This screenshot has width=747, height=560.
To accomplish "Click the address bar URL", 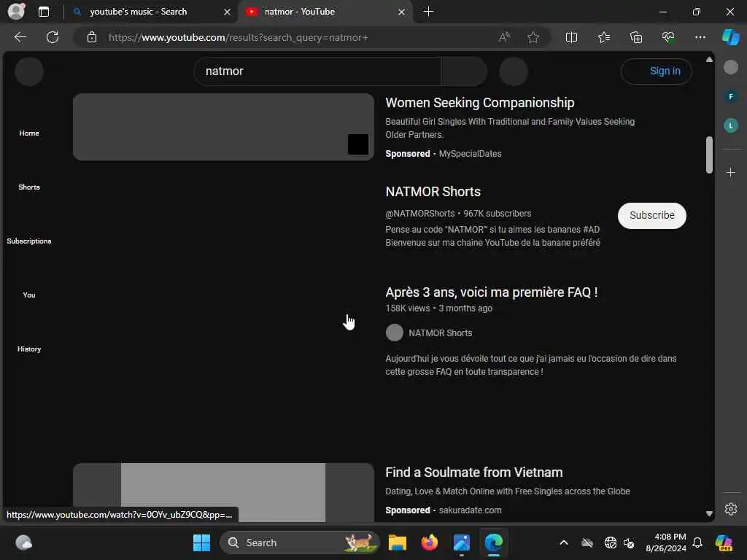I will [239, 37].
